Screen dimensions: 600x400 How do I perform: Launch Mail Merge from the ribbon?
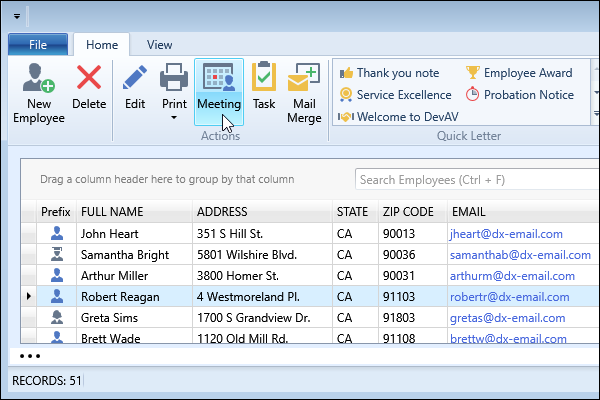pos(304,80)
